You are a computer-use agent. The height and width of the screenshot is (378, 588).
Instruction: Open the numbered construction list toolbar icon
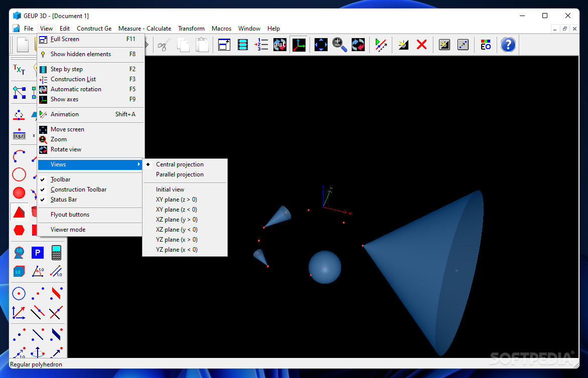click(261, 45)
